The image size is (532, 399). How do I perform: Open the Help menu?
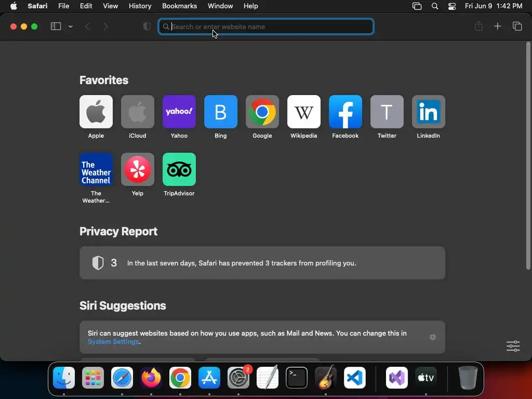pyautogui.click(x=251, y=6)
